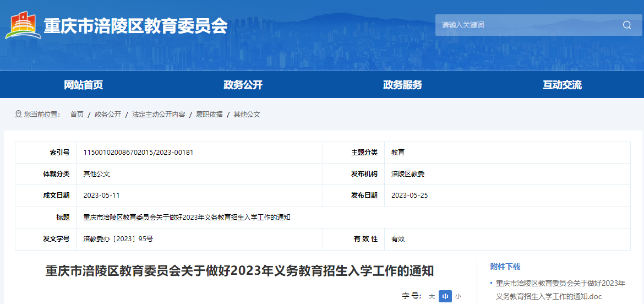Open the 互动交流 navigation menu
Screen dimensions: 644x304
pyautogui.click(x=563, y=85)
